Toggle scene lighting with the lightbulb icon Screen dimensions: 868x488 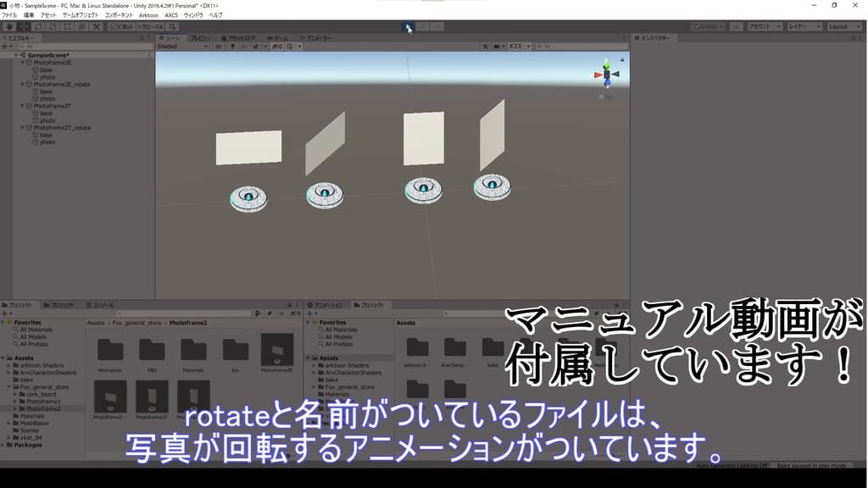pos(232,47)
